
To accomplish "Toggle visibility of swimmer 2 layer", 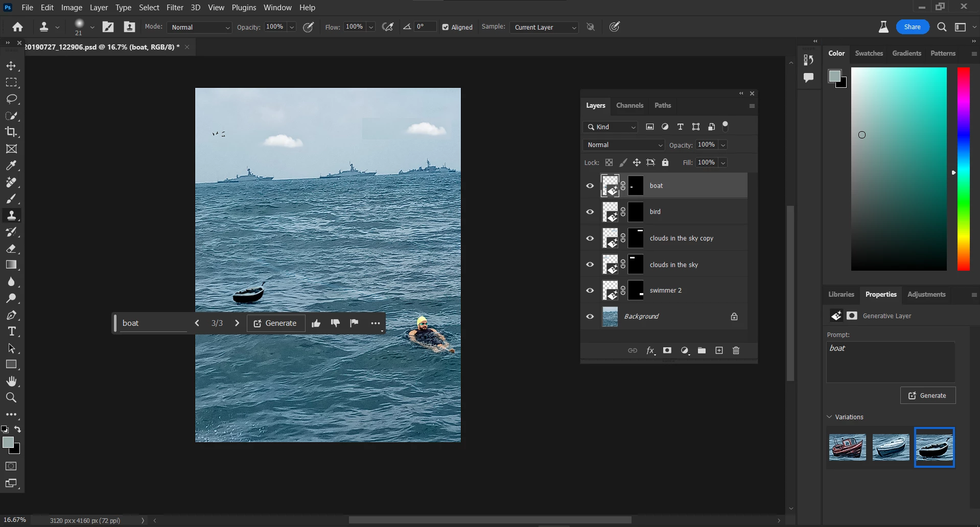I will (590, 291).
